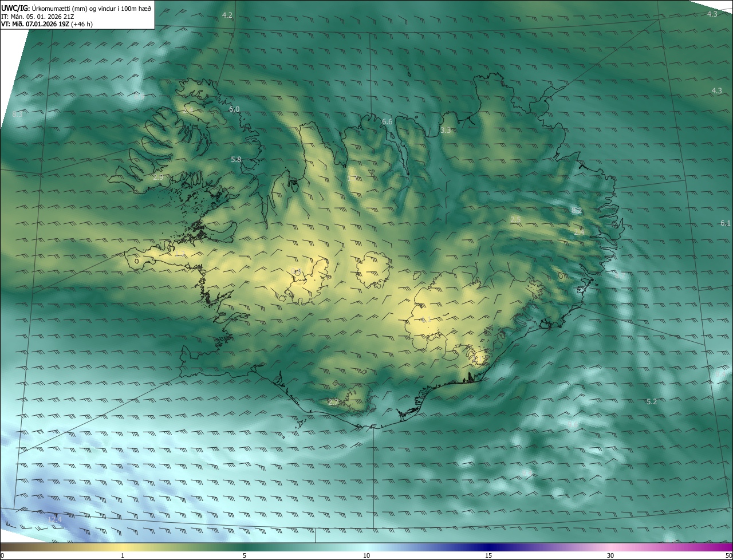Click the 12.4 label in bottom-left corner
The image size is (733, 560).
click(x=54, y=519)
